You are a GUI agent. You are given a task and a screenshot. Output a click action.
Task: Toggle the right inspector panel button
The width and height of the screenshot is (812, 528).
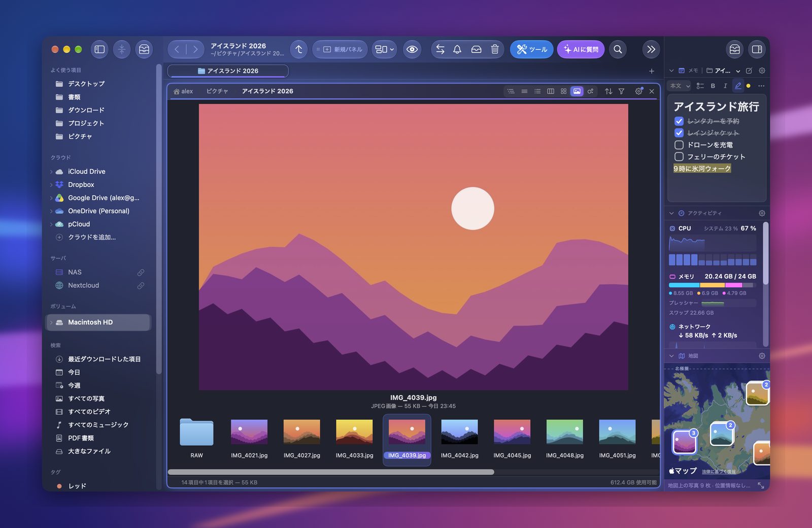(x=757, y=49)
